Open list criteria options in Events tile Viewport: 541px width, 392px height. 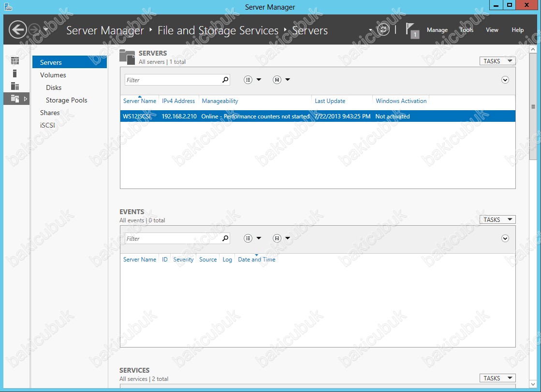pyautogui.click(x=252, y=238)
